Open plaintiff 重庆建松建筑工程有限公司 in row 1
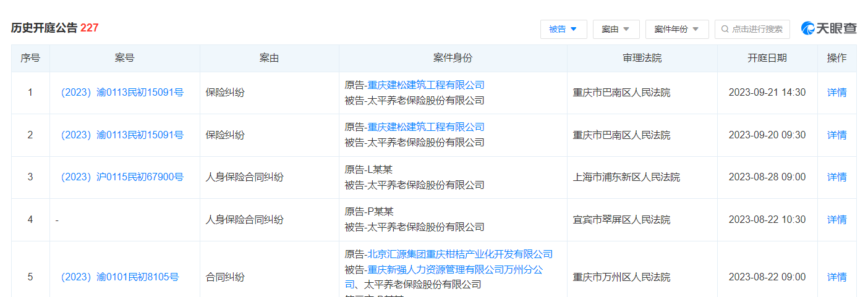Screen dimensions: 868x297 pyautogui.click(x=426, y=85)
